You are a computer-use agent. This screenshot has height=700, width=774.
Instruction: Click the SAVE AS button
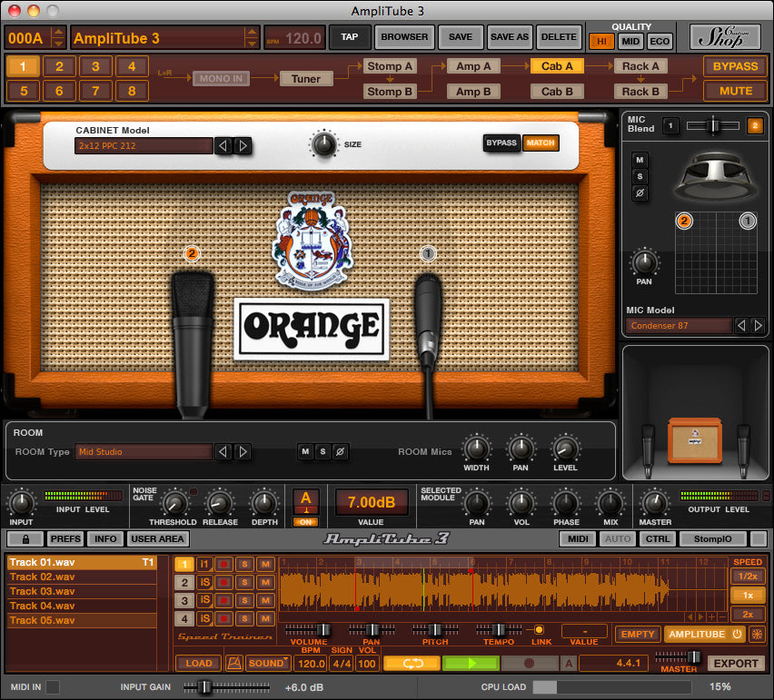click(x=510, y=37)
